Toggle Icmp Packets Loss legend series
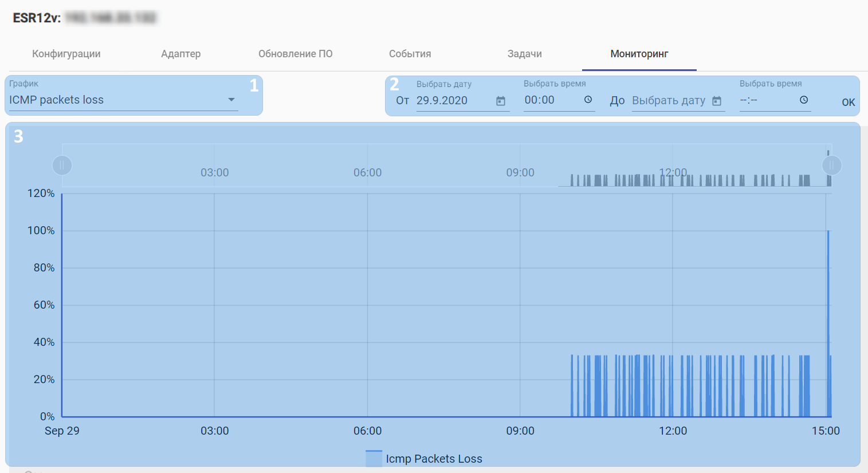The height and width of the screenshot is (473, 868). (424, 459)
